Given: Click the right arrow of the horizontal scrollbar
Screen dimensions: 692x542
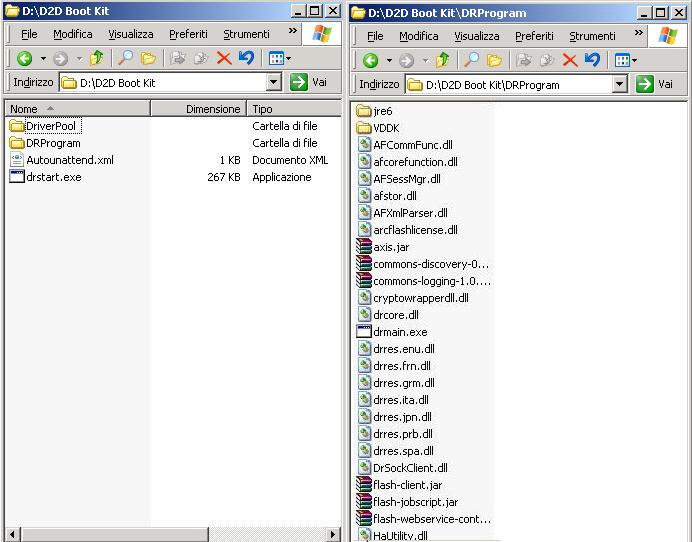Looking at the screenshot, I should coord(332,535).
